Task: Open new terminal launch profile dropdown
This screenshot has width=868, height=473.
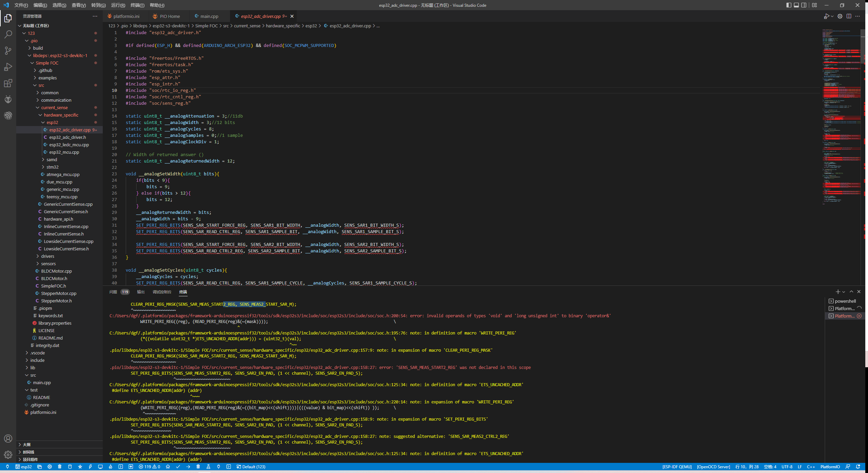Action: pos(844,292)
